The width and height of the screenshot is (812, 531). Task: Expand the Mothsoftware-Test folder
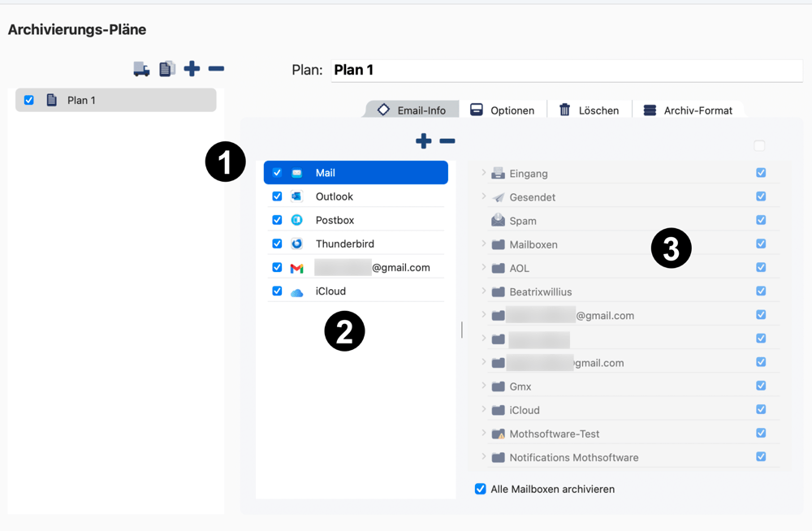484,434
